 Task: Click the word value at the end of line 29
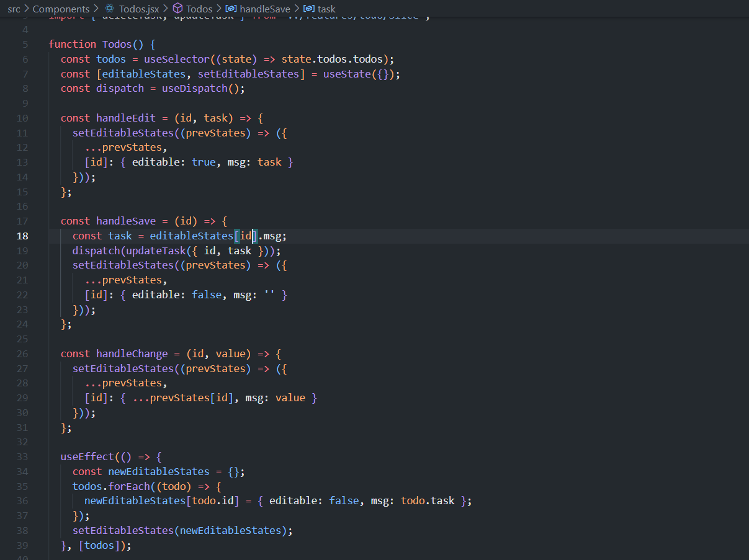click(290, 398)
